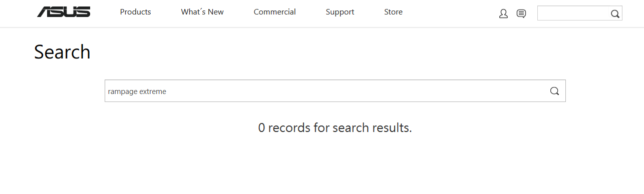
Task: Select Commercial in the navigation bar
Action: (275, 12)
